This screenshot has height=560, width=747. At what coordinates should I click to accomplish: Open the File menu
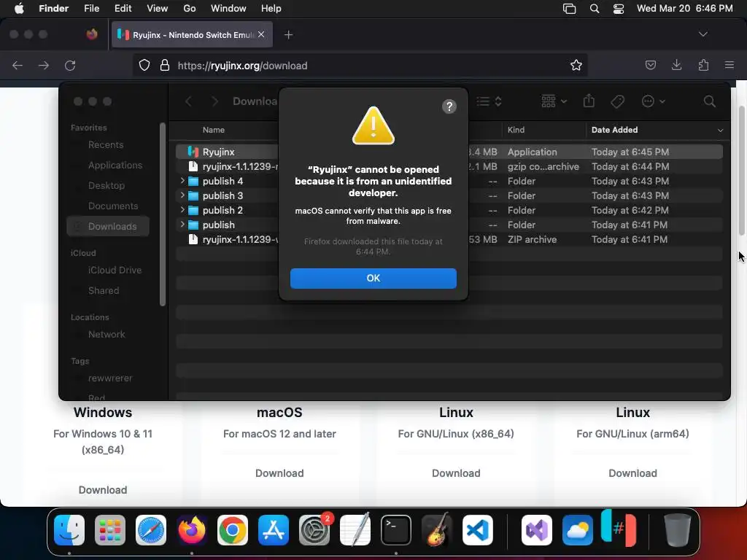click(91, 9)
